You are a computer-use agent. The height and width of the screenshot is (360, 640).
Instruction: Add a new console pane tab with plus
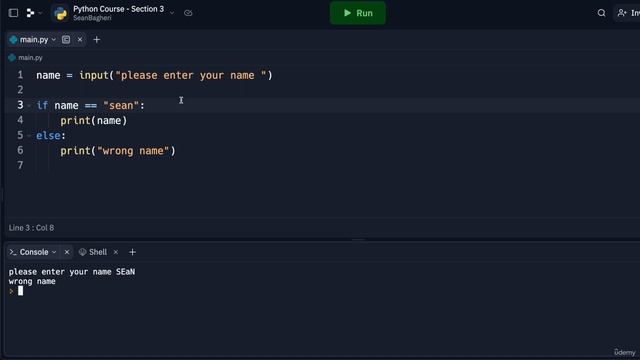point(132,252)
